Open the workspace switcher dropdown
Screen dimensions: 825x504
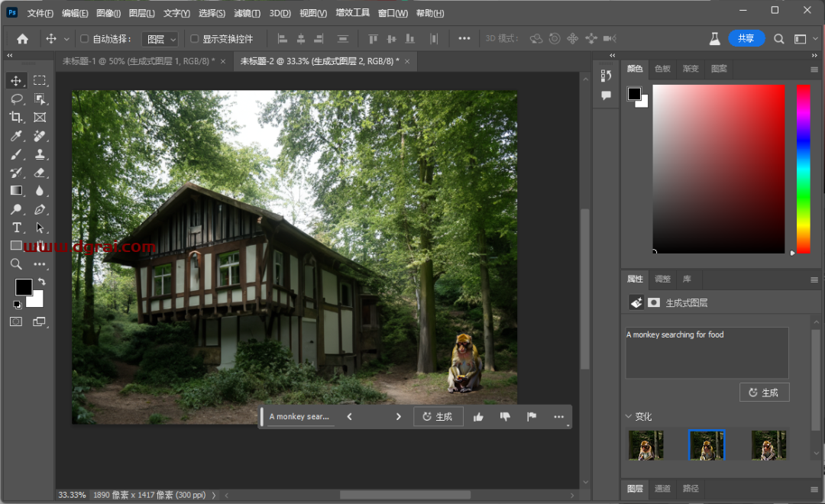point(801,39)
